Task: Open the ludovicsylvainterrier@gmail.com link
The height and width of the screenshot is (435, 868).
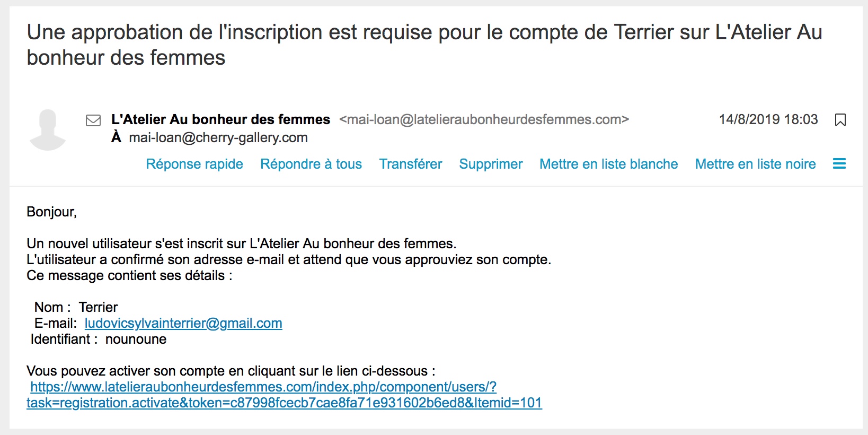Action: [183, 324]
